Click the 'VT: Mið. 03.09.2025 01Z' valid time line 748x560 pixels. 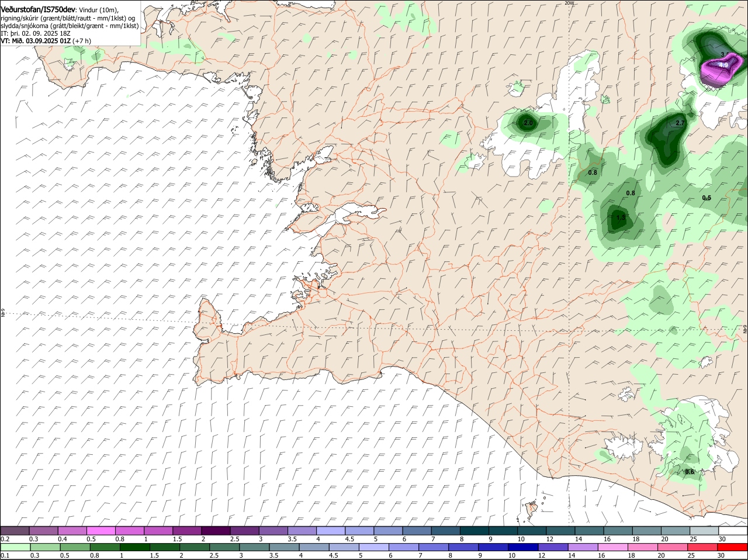(x=46, y=41)
